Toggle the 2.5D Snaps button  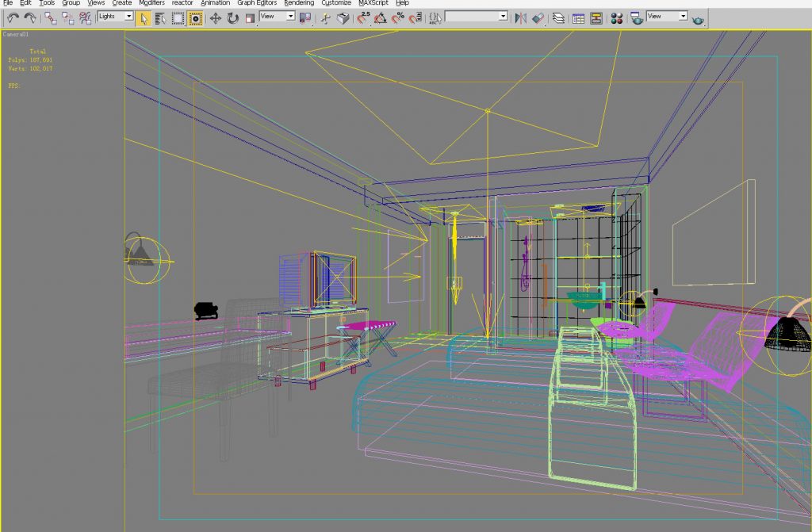(x=363, y=17)
